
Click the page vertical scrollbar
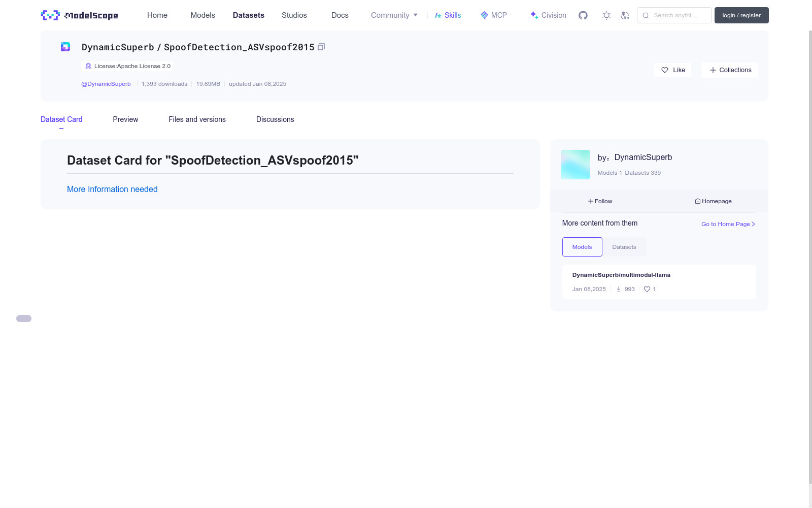tap(810, 257)
